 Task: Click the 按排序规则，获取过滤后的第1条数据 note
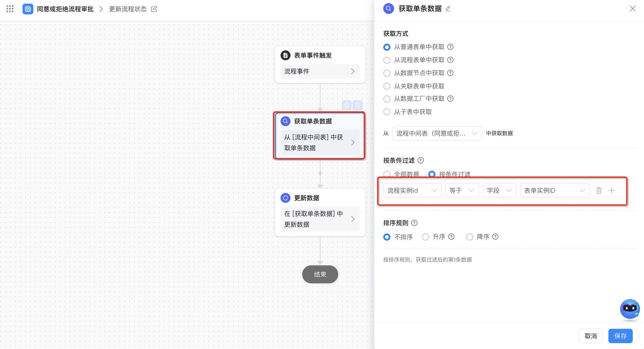click(x=428, y=260)
